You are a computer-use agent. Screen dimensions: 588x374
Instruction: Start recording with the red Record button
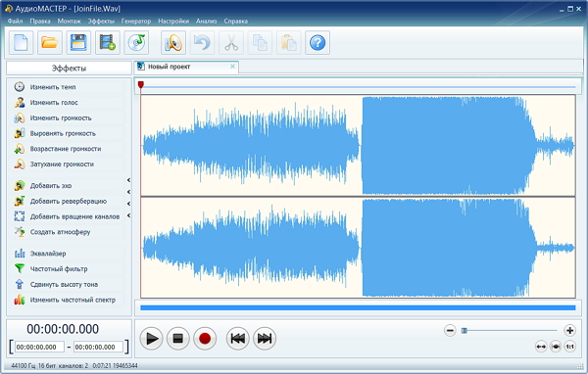(205, 339)
